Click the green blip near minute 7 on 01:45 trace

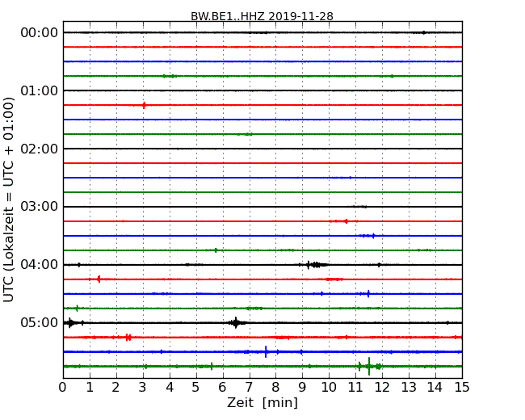(246, 134)
